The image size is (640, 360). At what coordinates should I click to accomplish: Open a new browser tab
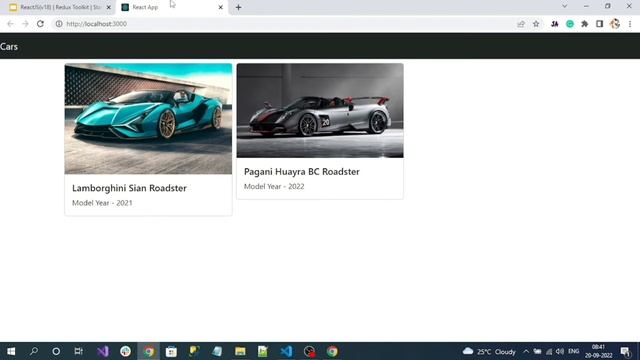[238, 7]
